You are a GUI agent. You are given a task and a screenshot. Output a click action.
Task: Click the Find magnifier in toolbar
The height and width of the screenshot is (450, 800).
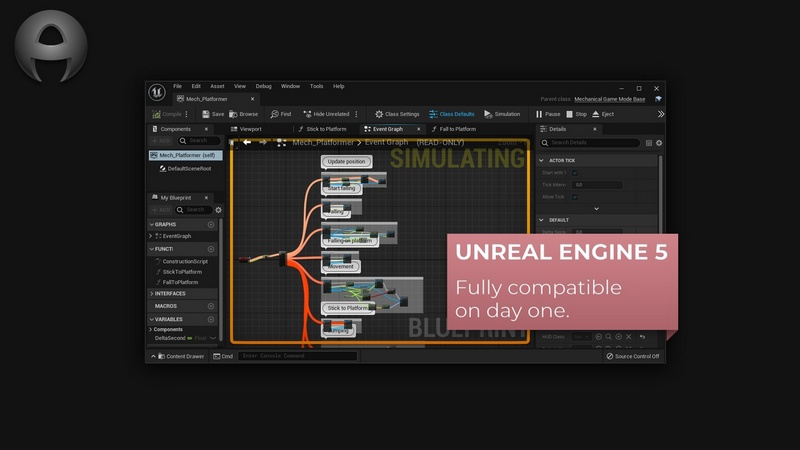(x=280, y=114)
